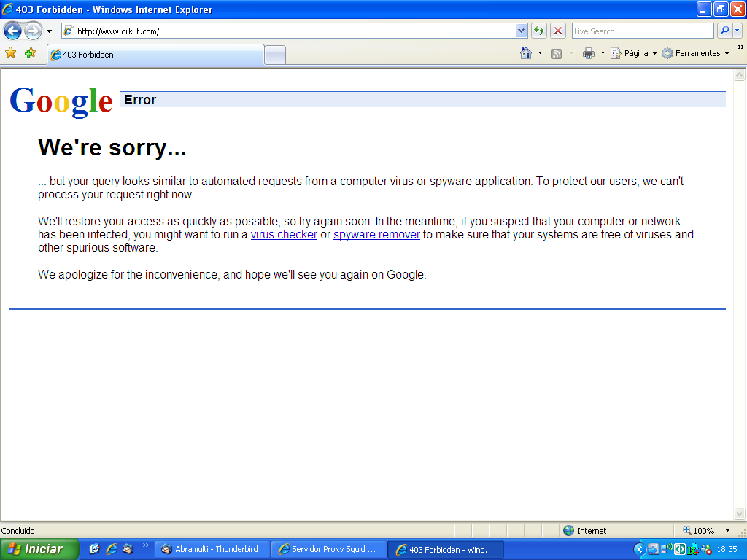Open the Página menu
This screenshot has width=747, height=560.
(x=634, y=53)
